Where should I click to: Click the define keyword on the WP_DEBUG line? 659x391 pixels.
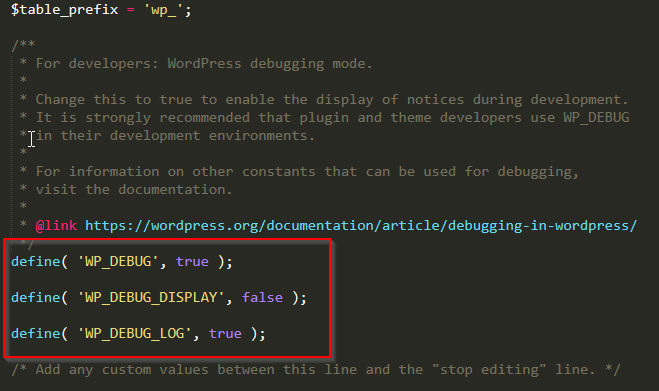tap(36, 262)
